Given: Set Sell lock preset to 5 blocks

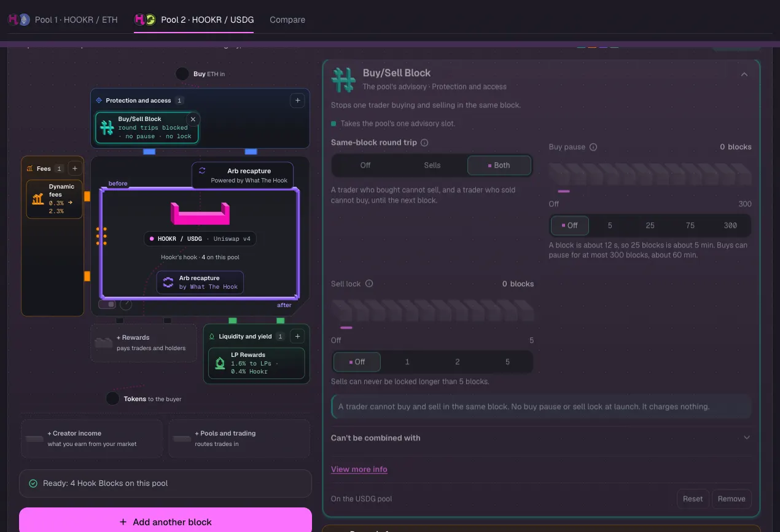Looking at the screenshot, I should (x=507, y=362).
